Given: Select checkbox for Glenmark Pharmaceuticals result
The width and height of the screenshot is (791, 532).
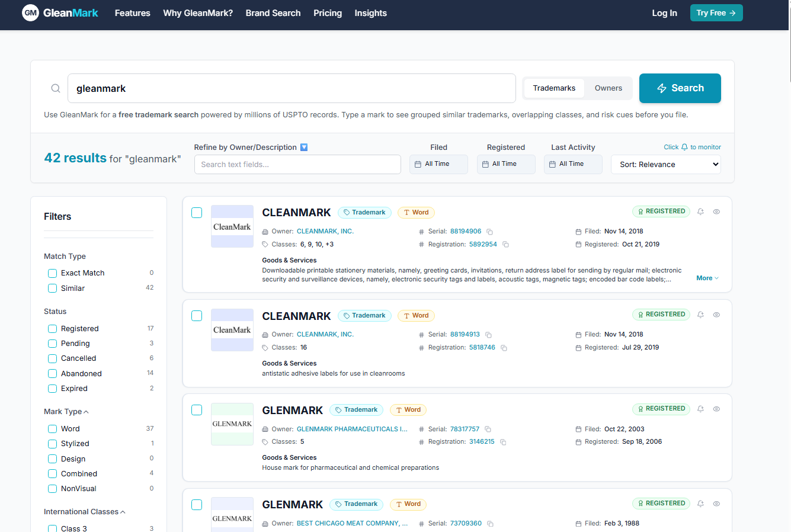Looking at the screenshot, I should click(197, 410).
